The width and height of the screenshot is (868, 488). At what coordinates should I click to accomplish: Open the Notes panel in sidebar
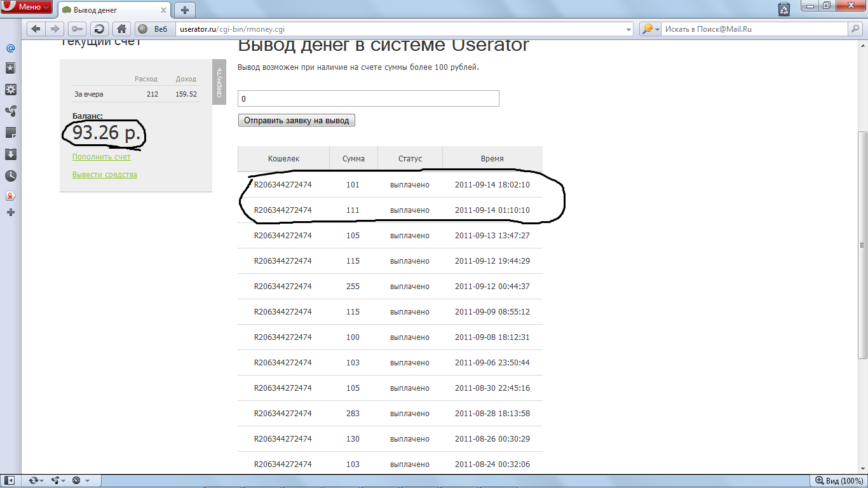pos(10,133)
